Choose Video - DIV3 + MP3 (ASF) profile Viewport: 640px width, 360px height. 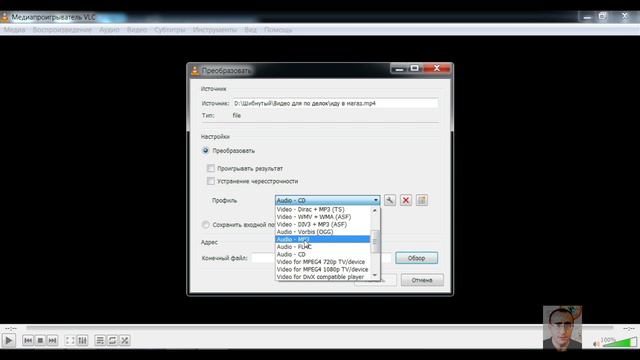coord(323,224)
